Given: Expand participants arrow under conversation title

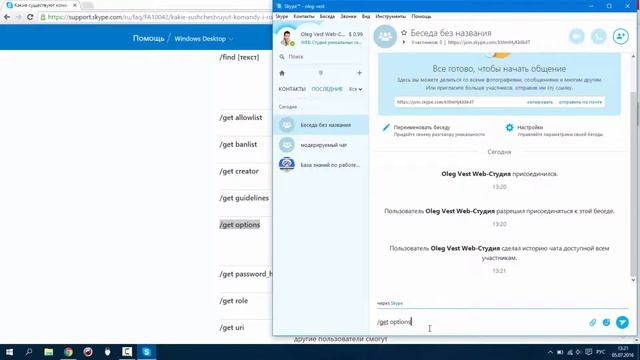Looking at the screenshot, I should click(x=404, y=42).
